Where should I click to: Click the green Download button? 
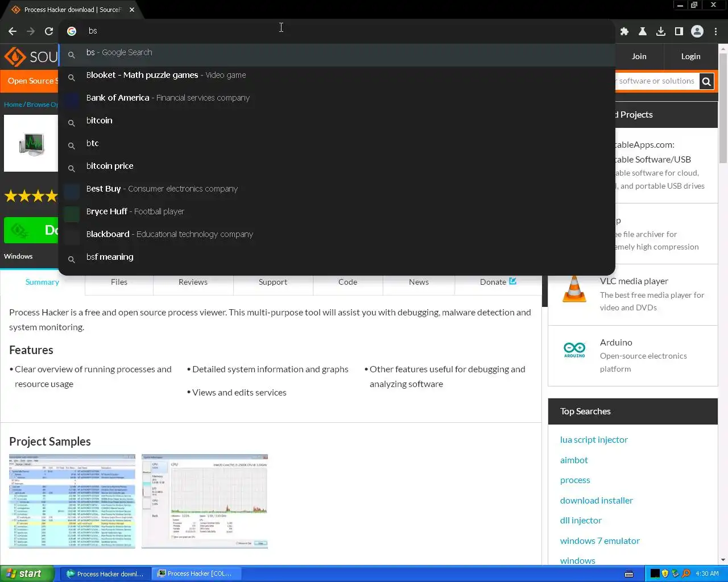click(x=31, y=230)
